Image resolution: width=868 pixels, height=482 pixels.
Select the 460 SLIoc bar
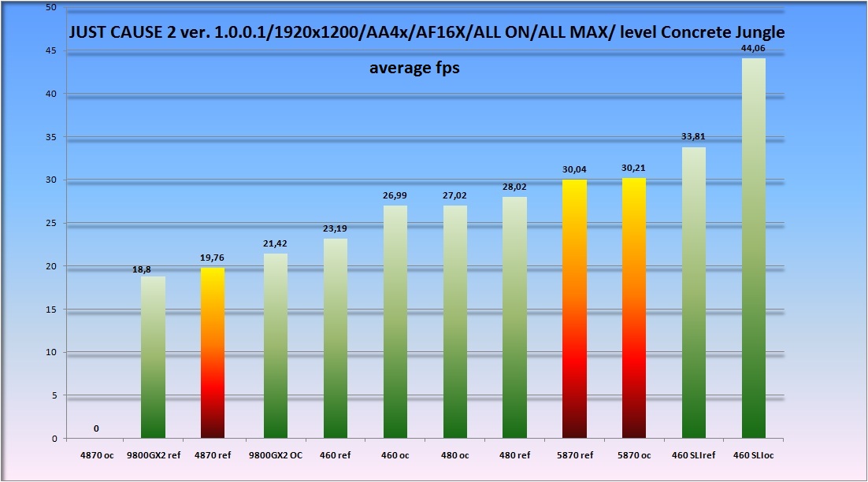[x=754, y=248]
